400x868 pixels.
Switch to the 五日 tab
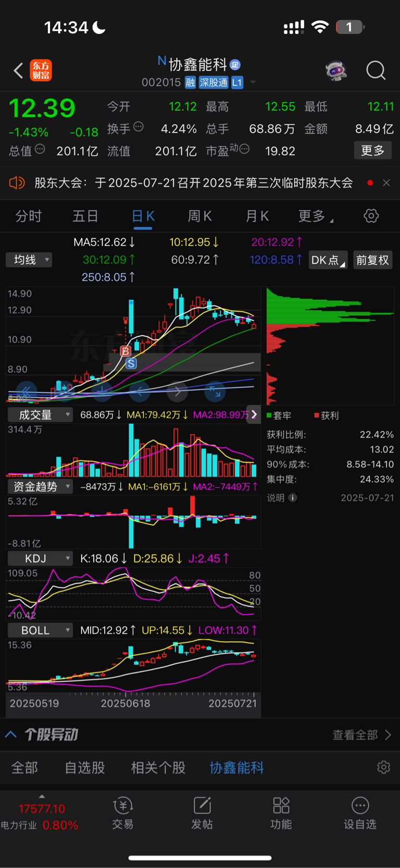[x=85, y=216]
